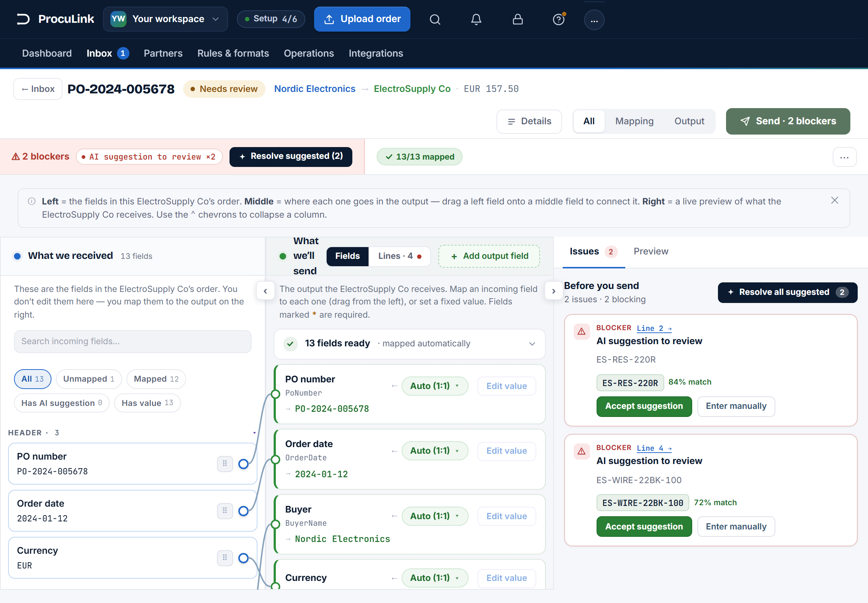Toggle to Fields in What we'll send
Screen dimensions: 868x603
point(347,256)
